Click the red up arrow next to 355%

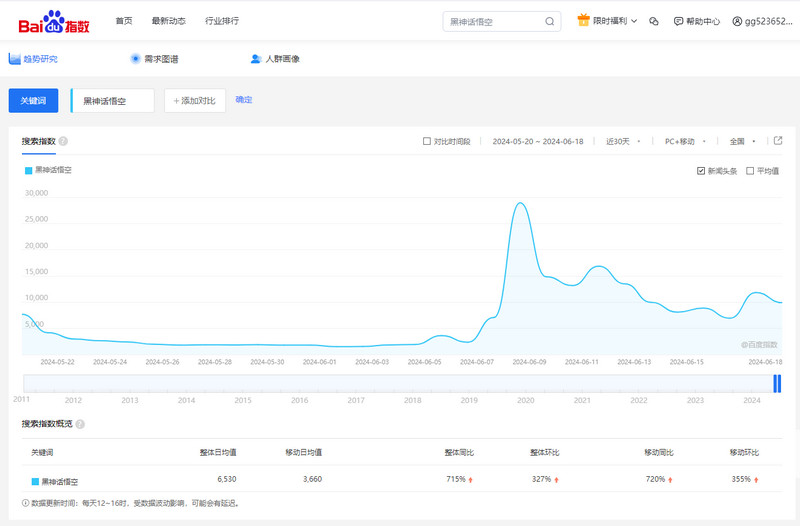pos(756,480)
